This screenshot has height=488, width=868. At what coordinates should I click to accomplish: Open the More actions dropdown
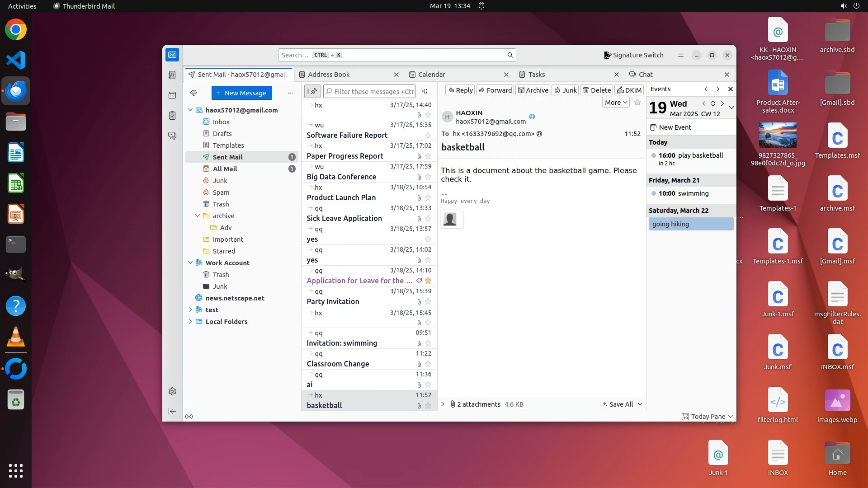[x=616, y=103]
